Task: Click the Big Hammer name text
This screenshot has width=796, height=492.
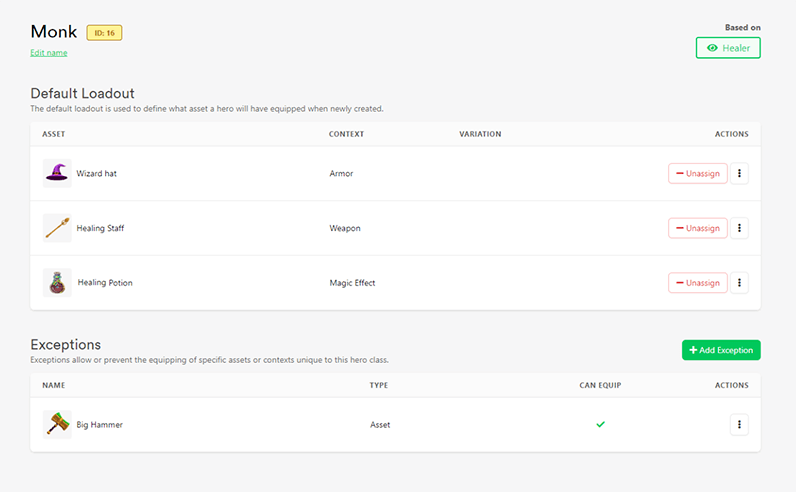Action: pyautogui.click(x=100, y=424)
